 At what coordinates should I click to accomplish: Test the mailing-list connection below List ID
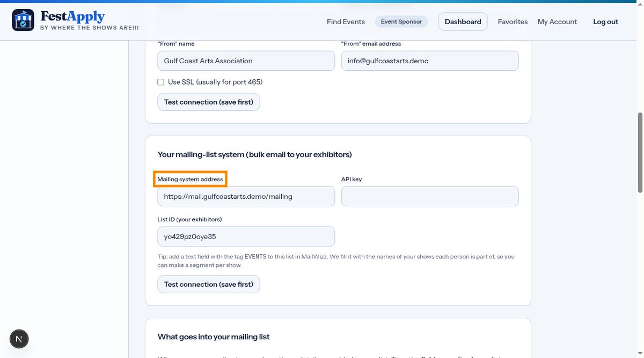(209, 284)
